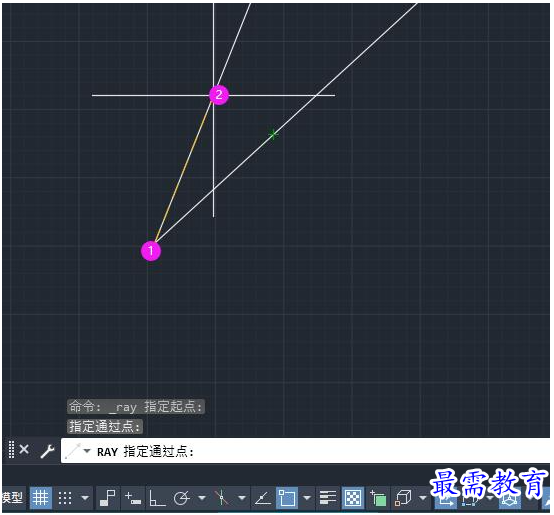
Task: Toggle the drawing grid display
Action: (x=41, y=498)
